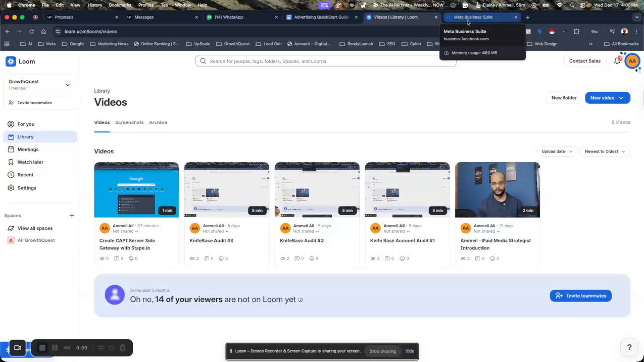The image size is (644, 362).
Task: Open the Upload date sort dropdown
Action: tap(556, 151)
